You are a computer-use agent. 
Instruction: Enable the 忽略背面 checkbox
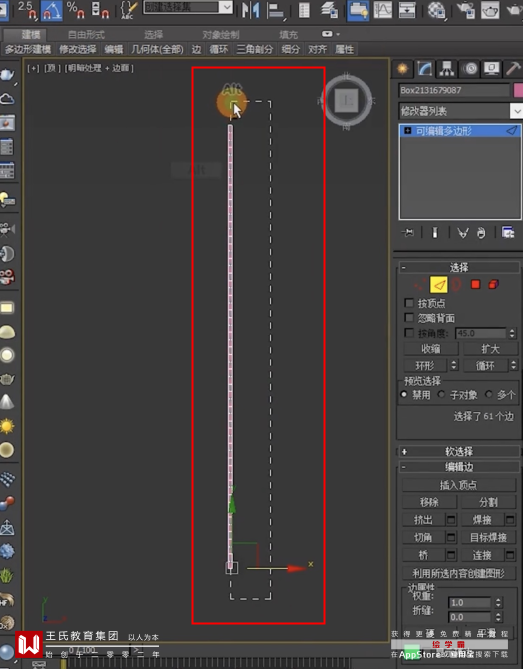coord(409,317)
